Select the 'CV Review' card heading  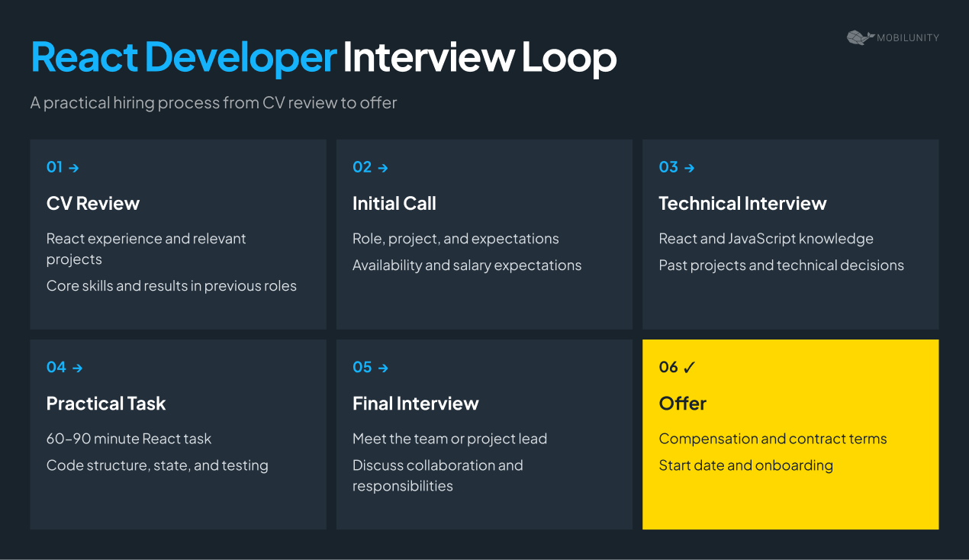tap(93, 204)
